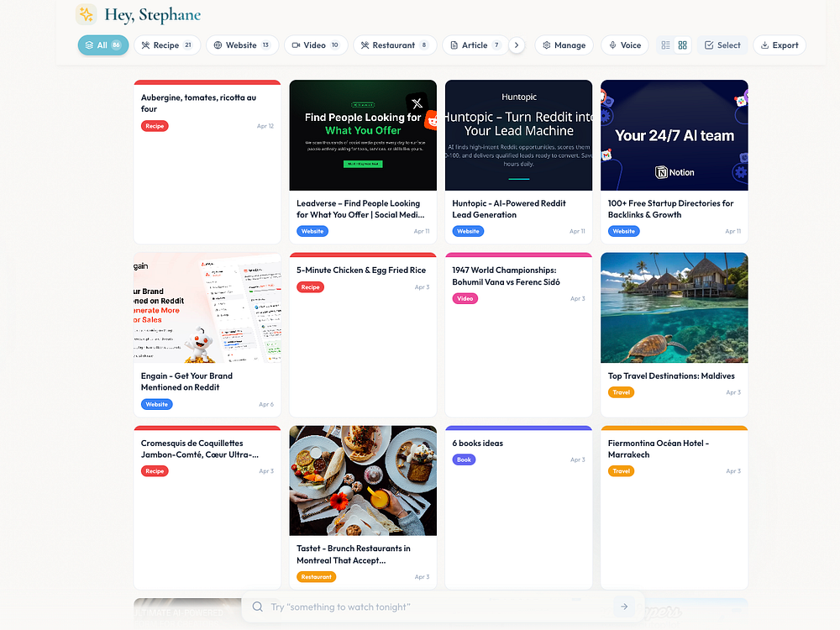Open the Manage categories button
This screenshot has height=630, width=840.
pos(564,45)
